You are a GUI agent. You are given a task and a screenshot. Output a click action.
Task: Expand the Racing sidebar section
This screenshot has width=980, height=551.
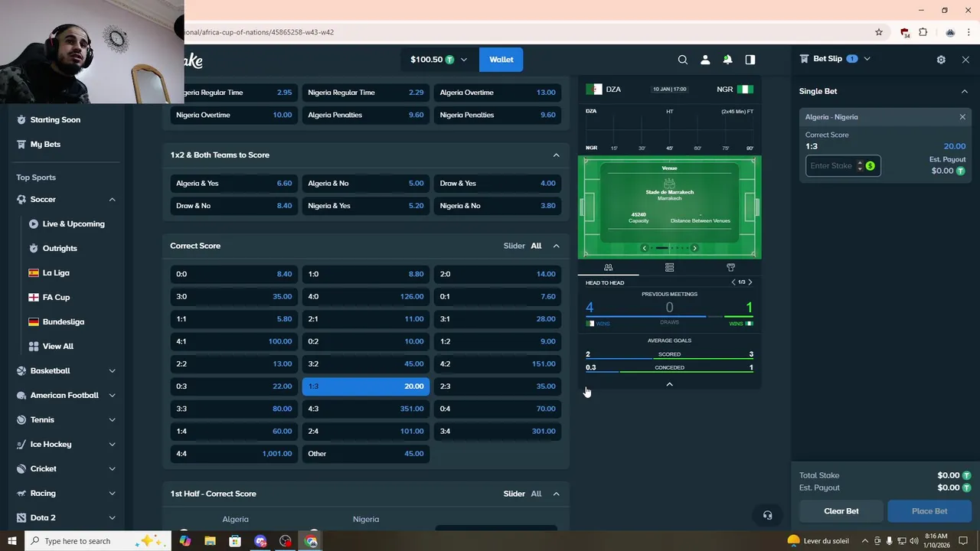[x=112, y=493]
